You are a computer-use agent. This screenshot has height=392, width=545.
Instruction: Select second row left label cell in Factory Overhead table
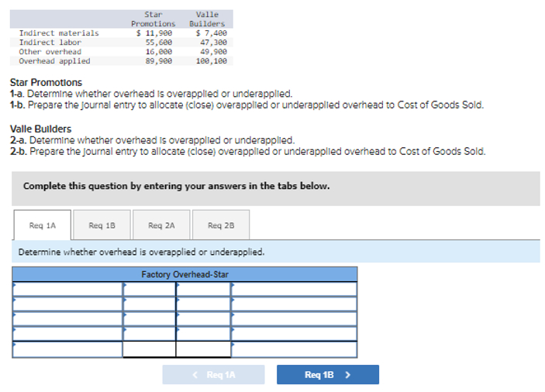(x=67, y=304)
